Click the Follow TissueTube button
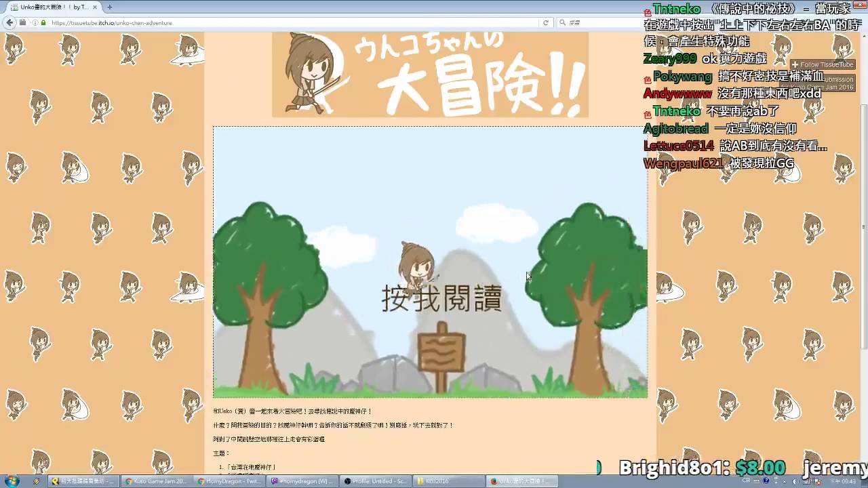This screenshot has height=488, width=868. 822,64
